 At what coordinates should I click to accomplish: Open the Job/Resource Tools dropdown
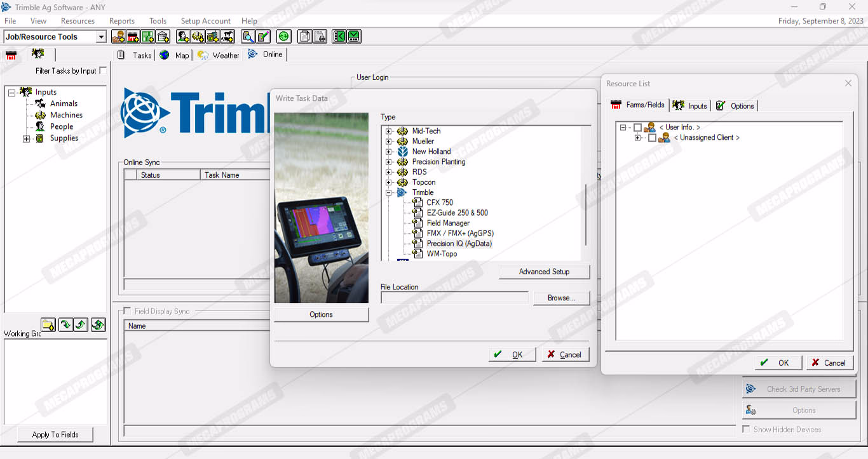(x=100, y=37)
